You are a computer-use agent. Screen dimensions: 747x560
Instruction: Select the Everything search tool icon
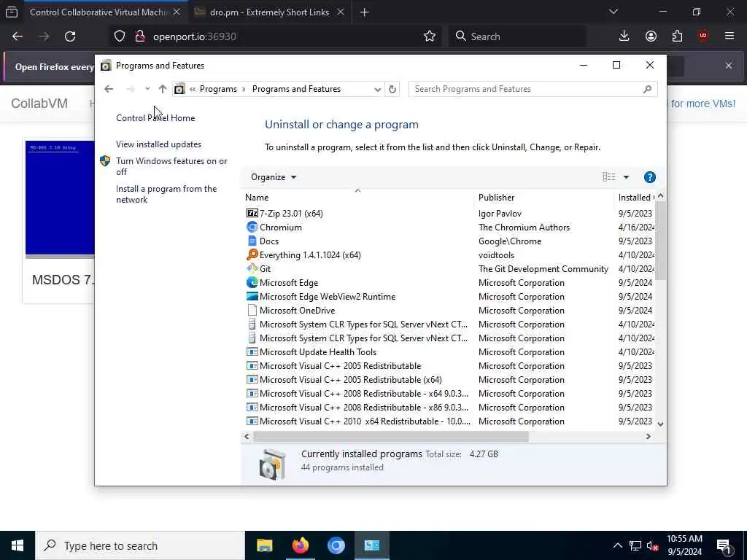(x=252, y=254)
